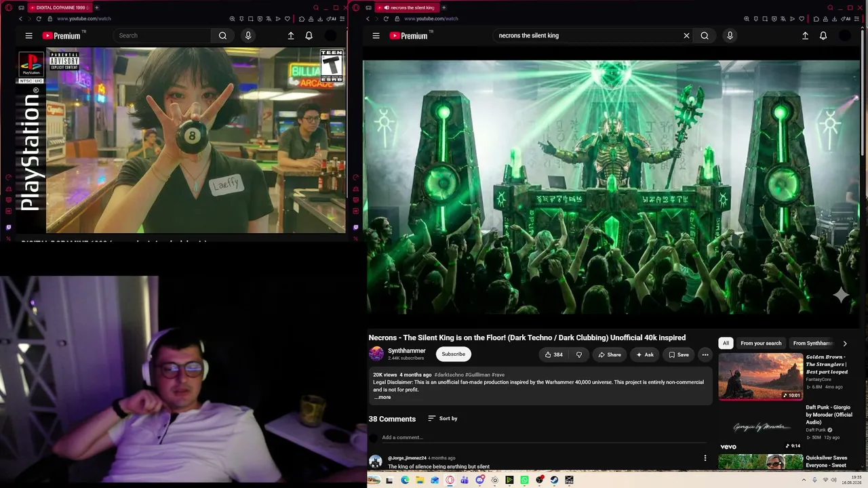
Task: Open WhatsApp from the taskbar
Action: [x=525, y=481]
